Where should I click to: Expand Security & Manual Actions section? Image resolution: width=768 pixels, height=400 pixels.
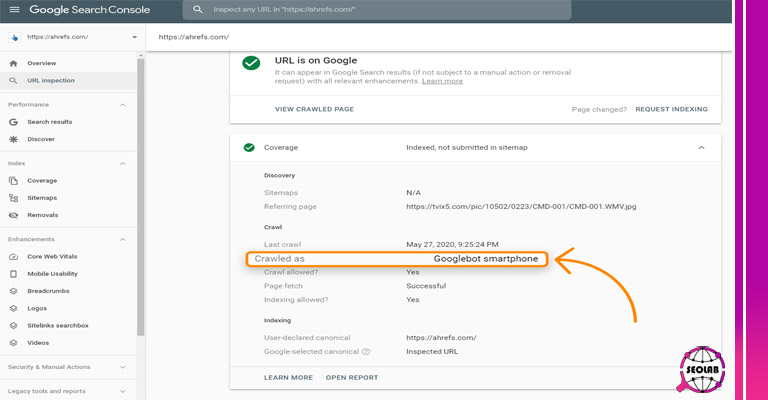tap(122, 367)
